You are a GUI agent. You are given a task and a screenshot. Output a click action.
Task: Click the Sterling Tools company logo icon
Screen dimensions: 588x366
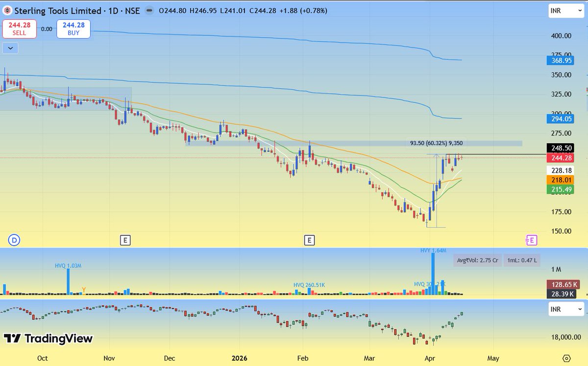(x=7, y=10)
